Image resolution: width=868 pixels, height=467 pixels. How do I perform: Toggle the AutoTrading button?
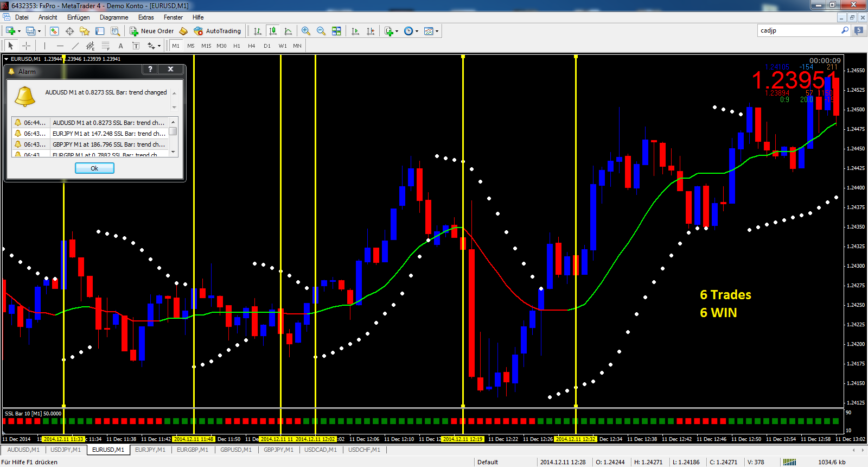218,31
